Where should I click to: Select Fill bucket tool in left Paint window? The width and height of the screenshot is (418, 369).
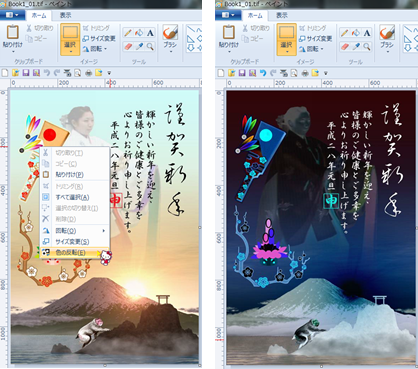click(139, 33)
